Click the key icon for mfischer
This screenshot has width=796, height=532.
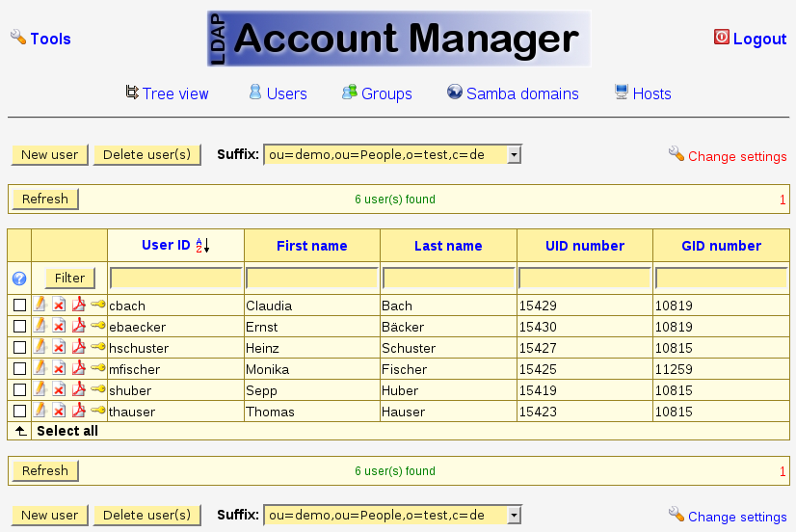(x=97, y=368)
